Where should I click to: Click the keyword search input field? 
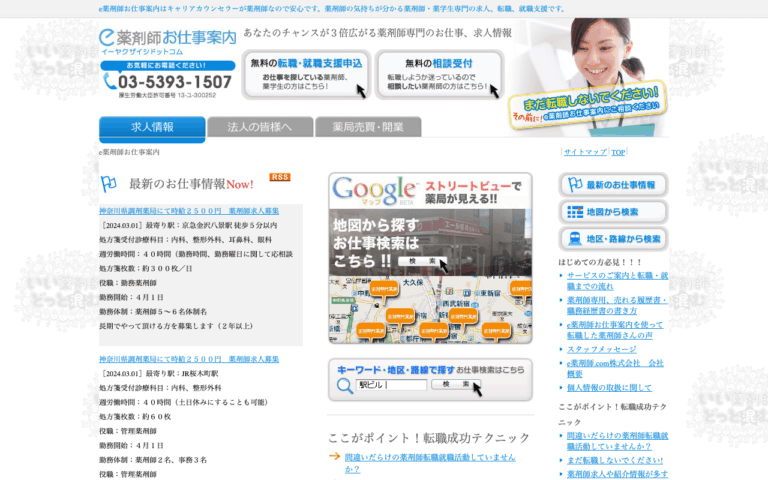[x=391, y=385]
